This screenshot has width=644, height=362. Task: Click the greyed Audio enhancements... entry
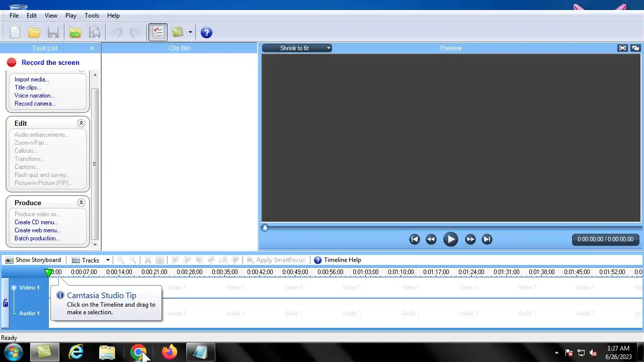pyautogui.click(x=42, y=135)
